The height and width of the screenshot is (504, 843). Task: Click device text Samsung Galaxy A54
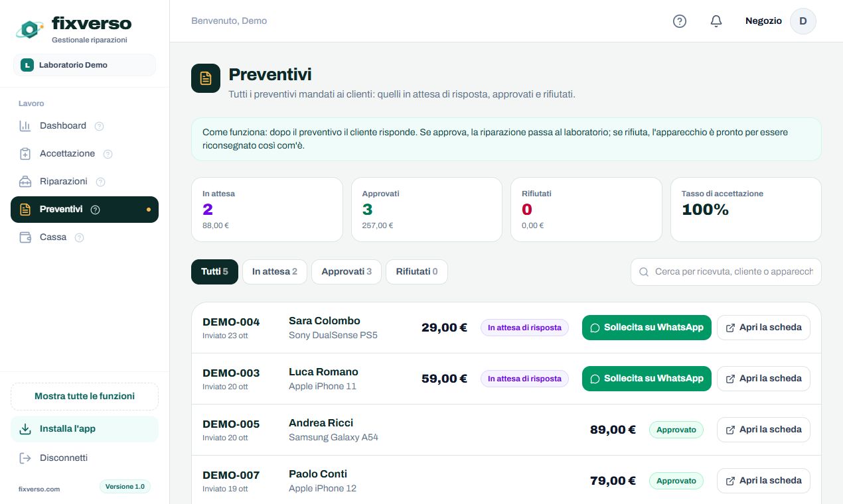point(333,438)
